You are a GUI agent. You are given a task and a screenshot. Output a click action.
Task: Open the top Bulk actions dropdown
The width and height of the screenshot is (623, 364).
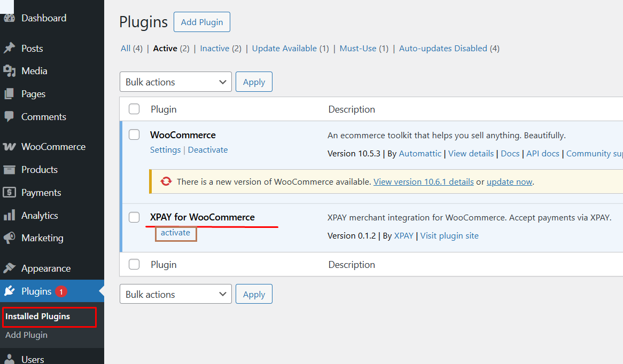point(175,82)
